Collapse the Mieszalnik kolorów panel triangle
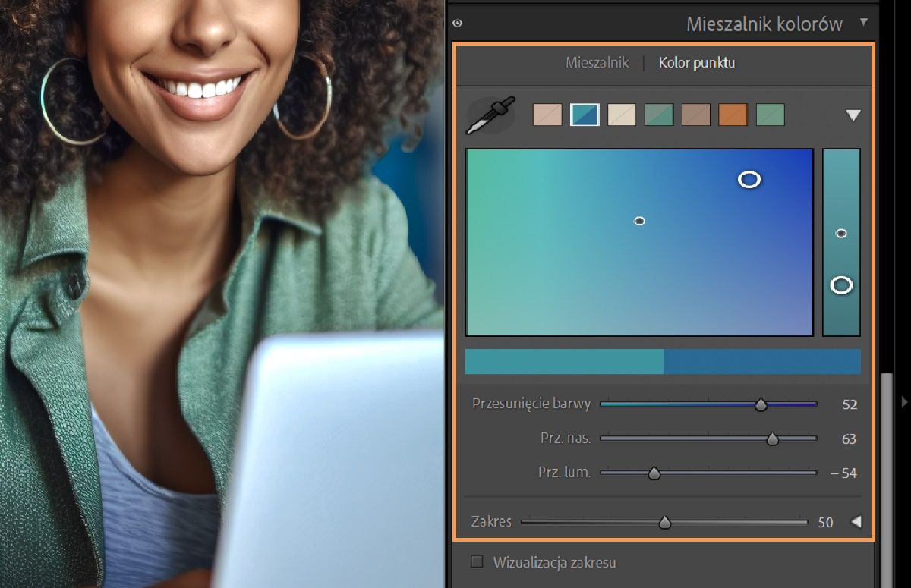 click(x=863, y=24)
